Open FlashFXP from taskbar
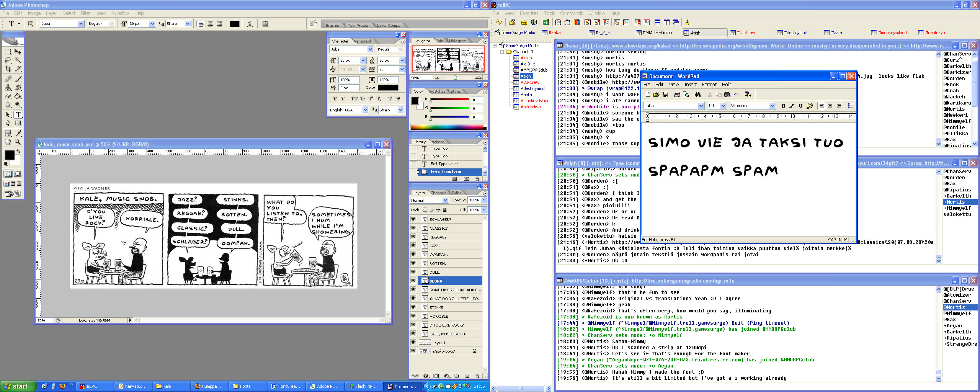Image resolution: width=980 pixels, height=392 pixels. tap(363, 386)
